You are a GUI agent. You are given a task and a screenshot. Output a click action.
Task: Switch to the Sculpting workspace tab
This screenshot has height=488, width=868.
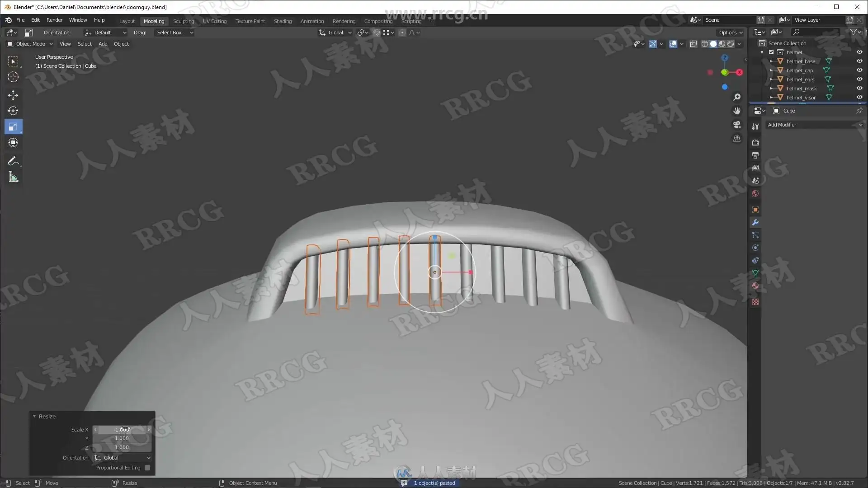(x=183, y=21)
